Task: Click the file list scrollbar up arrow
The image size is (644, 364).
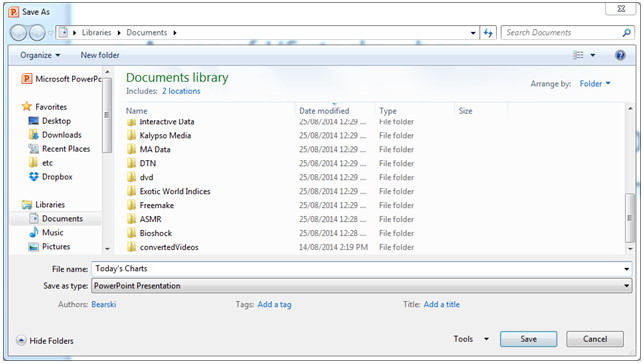Action: pyautogui.click(x=630, y=108)
